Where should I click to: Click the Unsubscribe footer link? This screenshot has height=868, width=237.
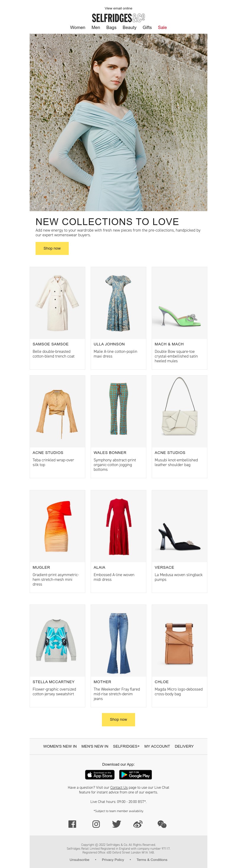[x=79, y=860]
